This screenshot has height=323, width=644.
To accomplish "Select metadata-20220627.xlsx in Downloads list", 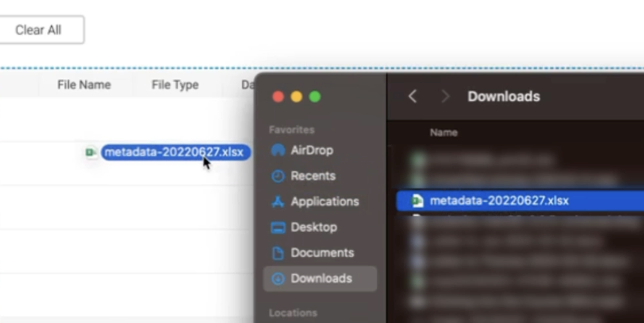I will pyautogui.click(x=520, y=200).
